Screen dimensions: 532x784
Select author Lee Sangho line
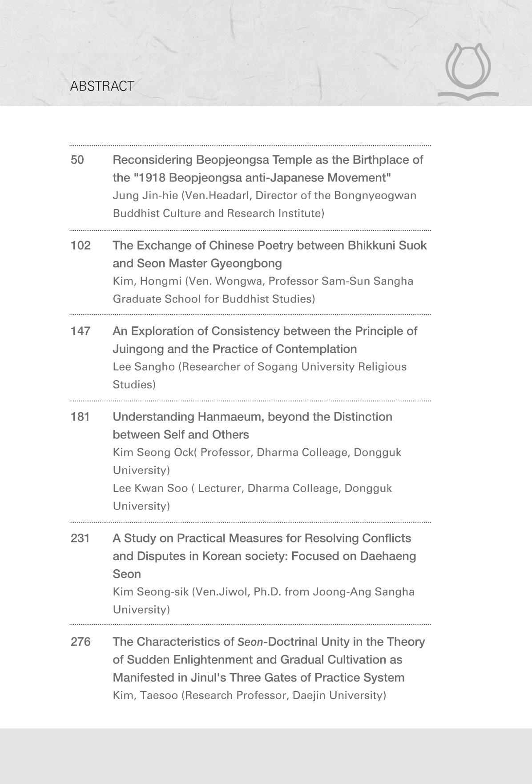pos(259,375)
